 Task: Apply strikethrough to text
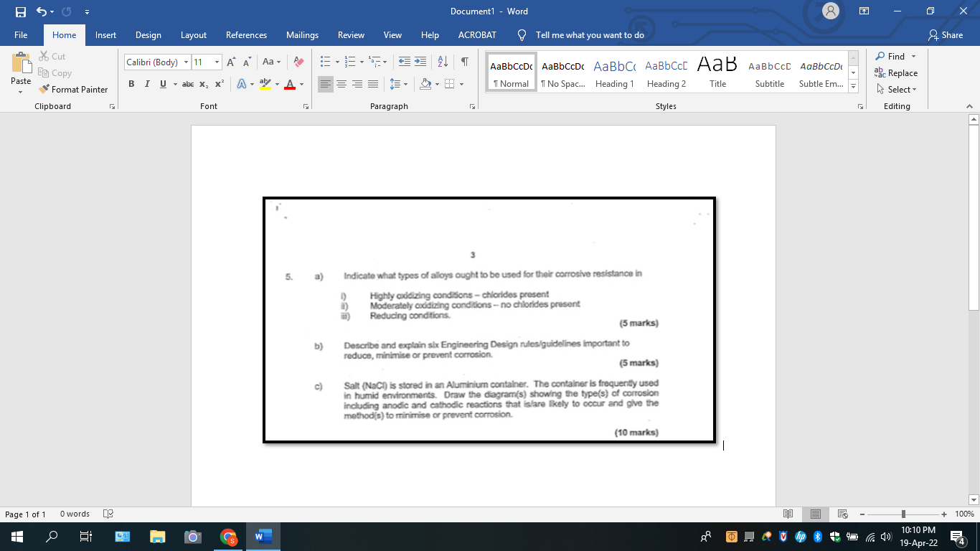[x=187, y=84]
